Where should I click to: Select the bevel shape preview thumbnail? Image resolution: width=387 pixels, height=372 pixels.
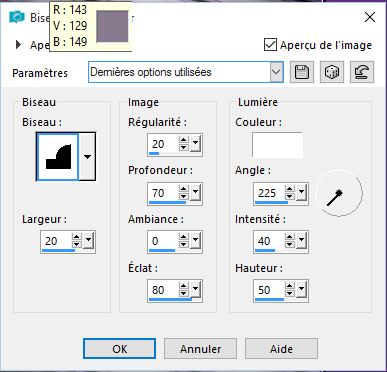pyautogui.click(x=58, y=157)
